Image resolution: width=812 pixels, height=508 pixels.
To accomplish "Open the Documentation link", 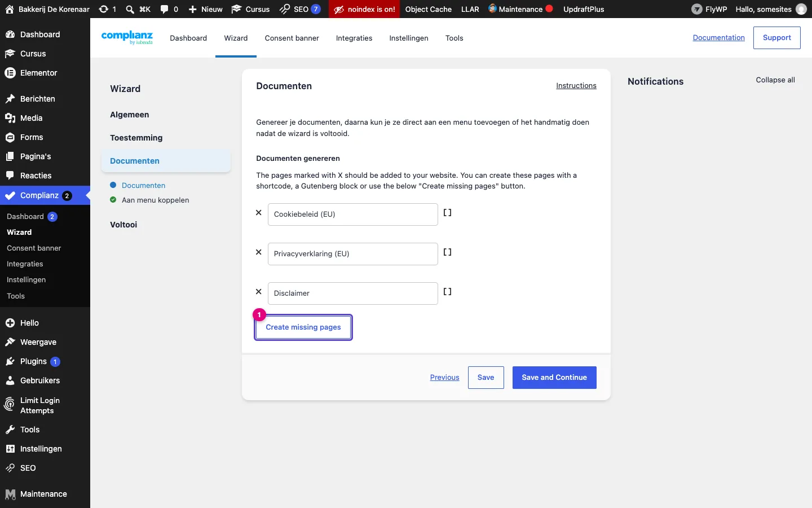I will [x=719, y=38].
